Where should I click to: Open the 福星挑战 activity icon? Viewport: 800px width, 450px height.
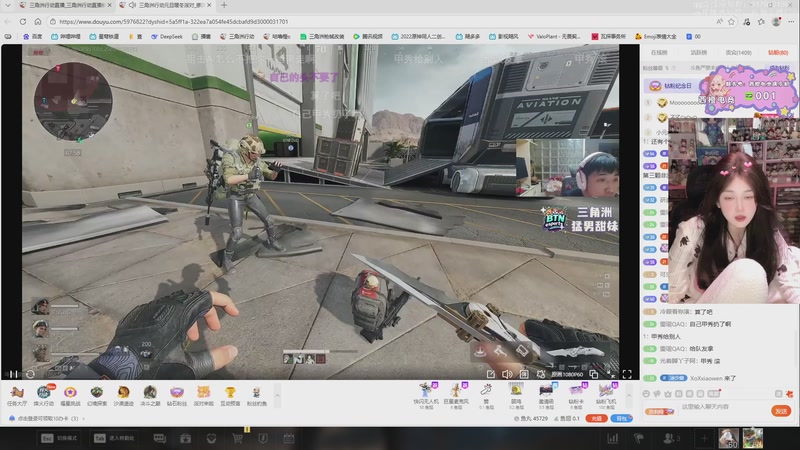tap(70, 395)
